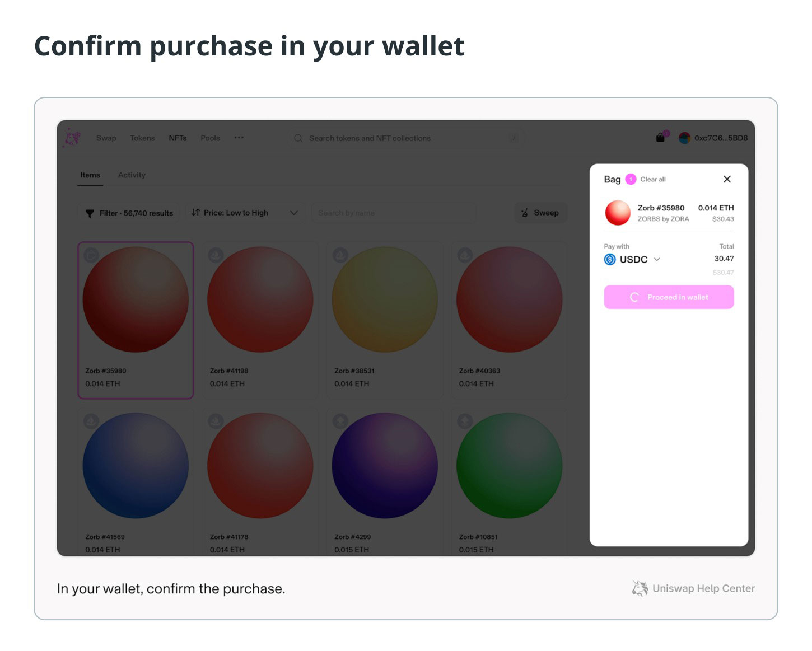Select the green Zorb #10851 thumbnail

coord(510,466)
